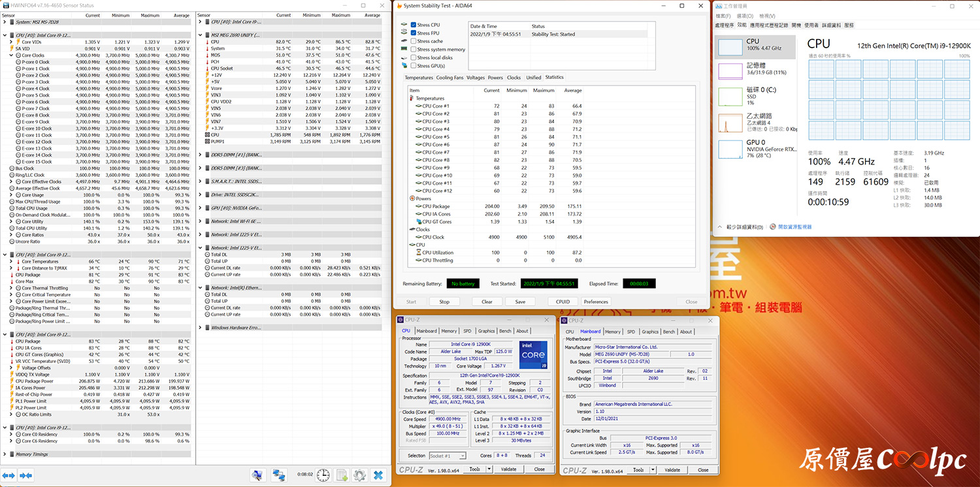Expand DDR5 DIMM [#1] group in HWiNFO

[201, 155]
